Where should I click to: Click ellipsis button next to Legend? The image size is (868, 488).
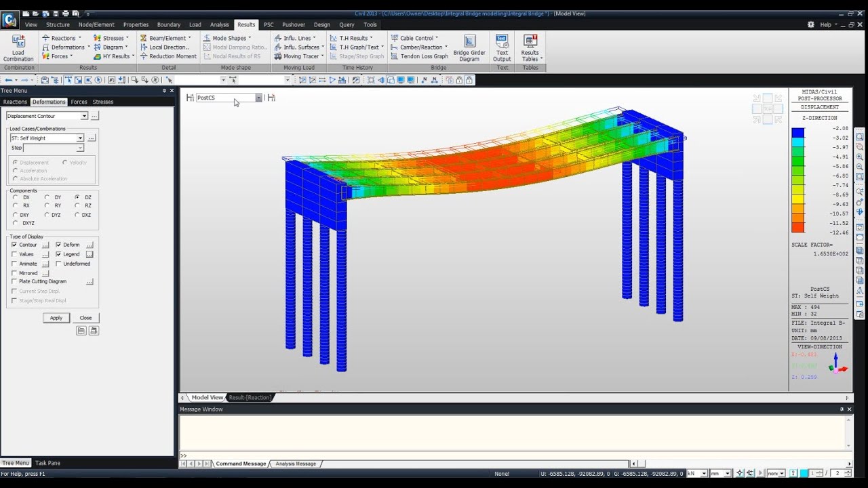(x=90, y=254)
